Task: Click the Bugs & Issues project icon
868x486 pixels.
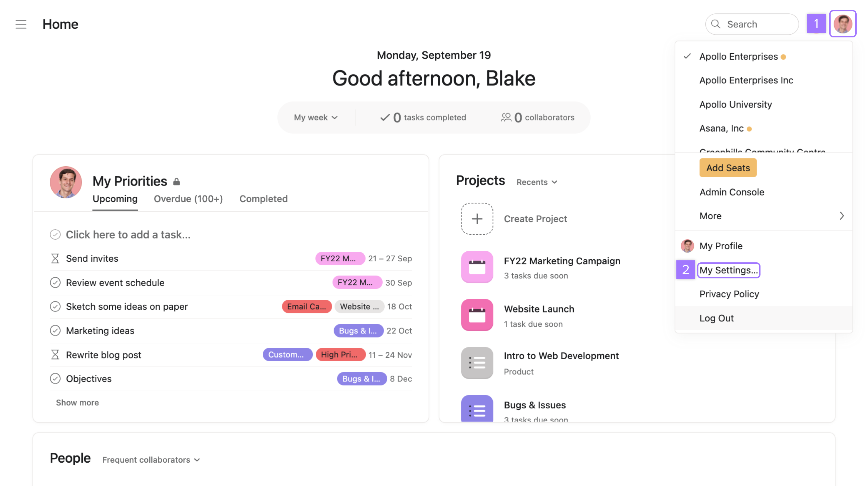Action: (x=477, y=410)
